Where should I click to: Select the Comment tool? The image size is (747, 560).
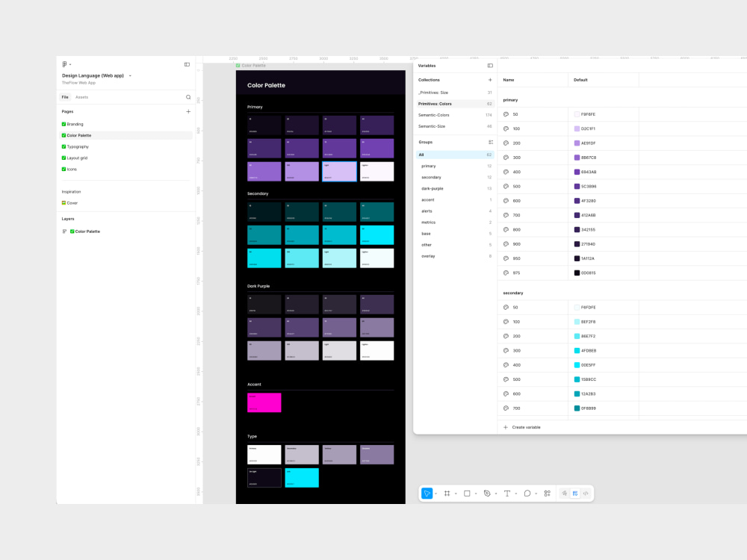pyautogui.click(x=527, y=494)
